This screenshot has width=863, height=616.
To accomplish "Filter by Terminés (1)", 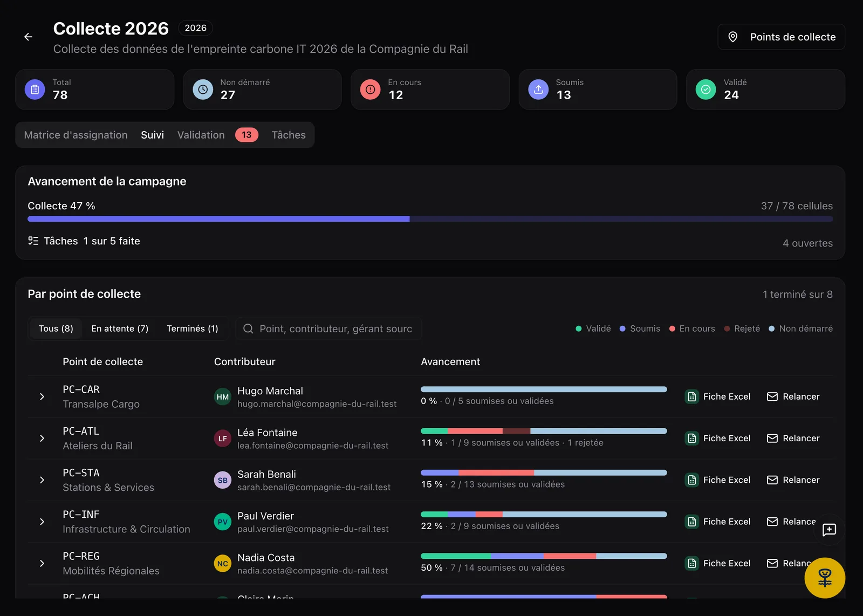I will point(193,328).
